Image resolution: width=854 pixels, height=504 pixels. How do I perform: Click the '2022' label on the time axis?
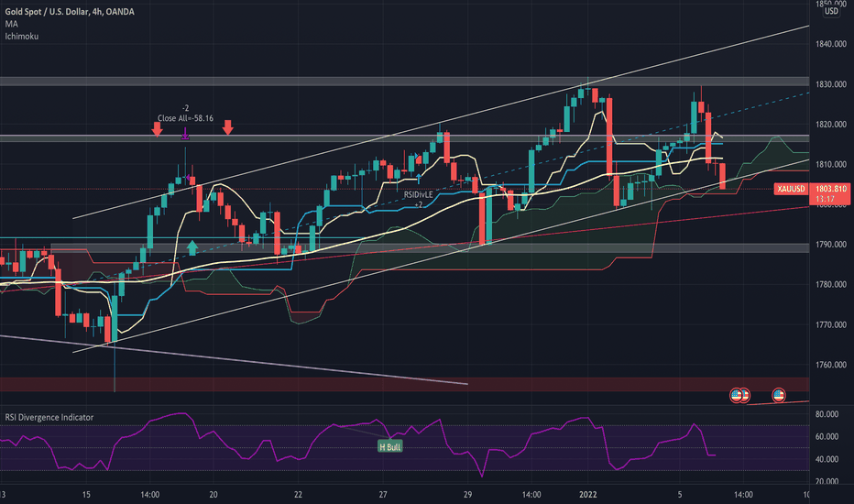[587, 495]
